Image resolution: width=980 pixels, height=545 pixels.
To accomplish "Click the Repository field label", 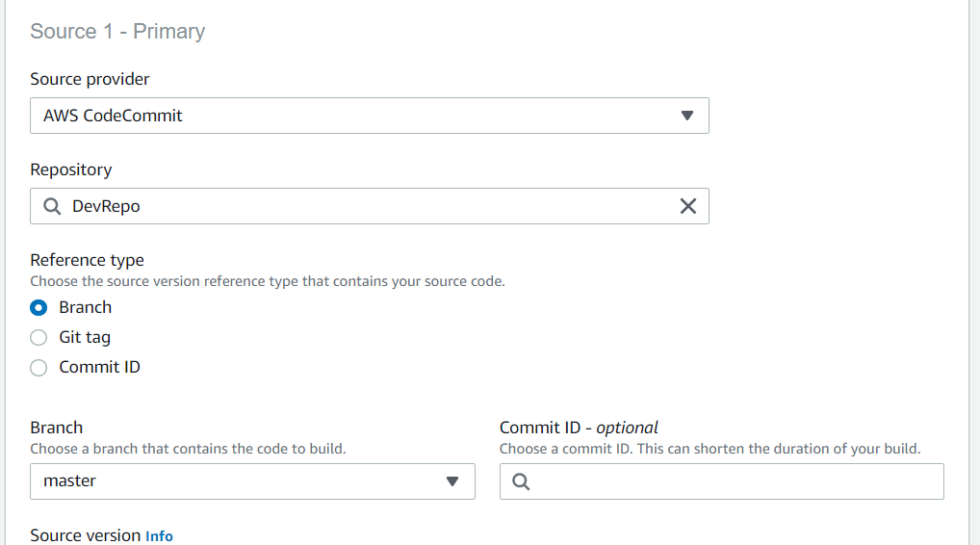I will pyautogui.click(x=70, y=169).
